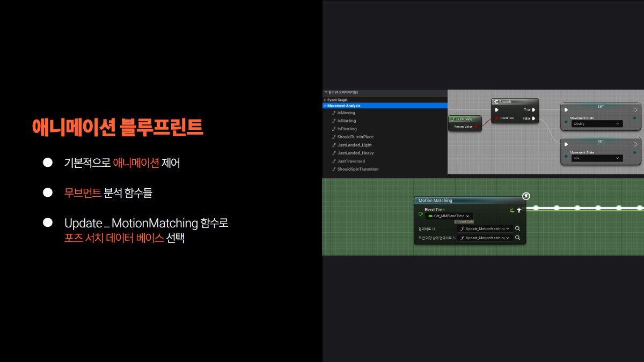
Task: Select the IsMoving function in the list
Action: pyautogui.click(x=346, y=113)
